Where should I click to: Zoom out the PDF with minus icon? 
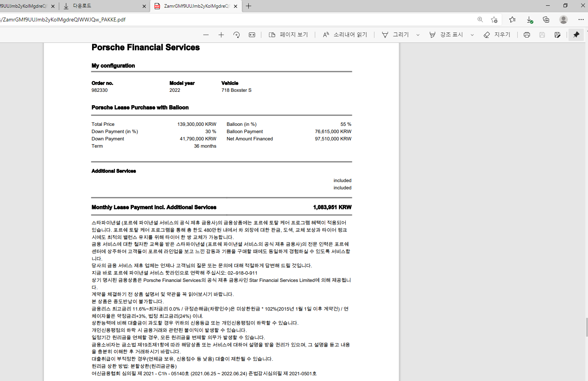(206, 35)
